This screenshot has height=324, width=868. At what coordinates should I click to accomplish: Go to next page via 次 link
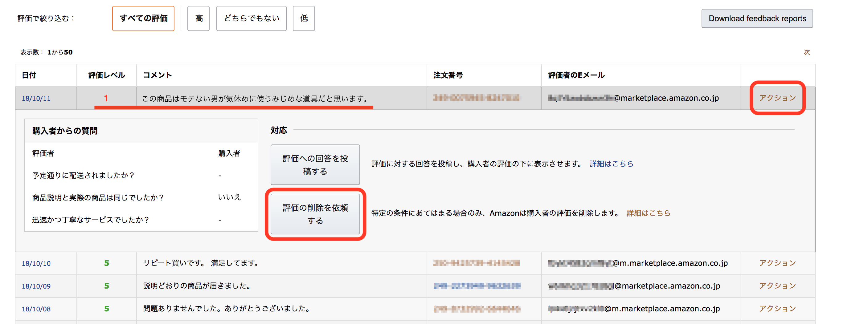807,52
